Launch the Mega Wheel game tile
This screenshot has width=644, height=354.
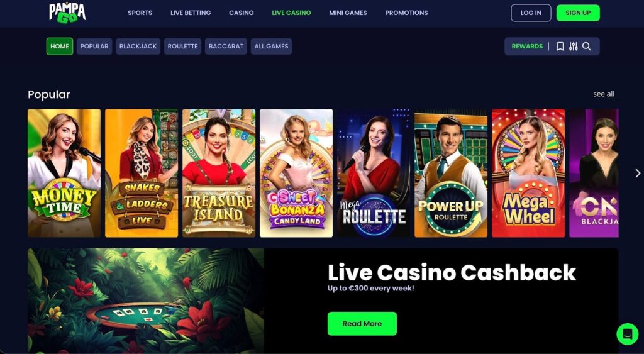tap(528, 173)
